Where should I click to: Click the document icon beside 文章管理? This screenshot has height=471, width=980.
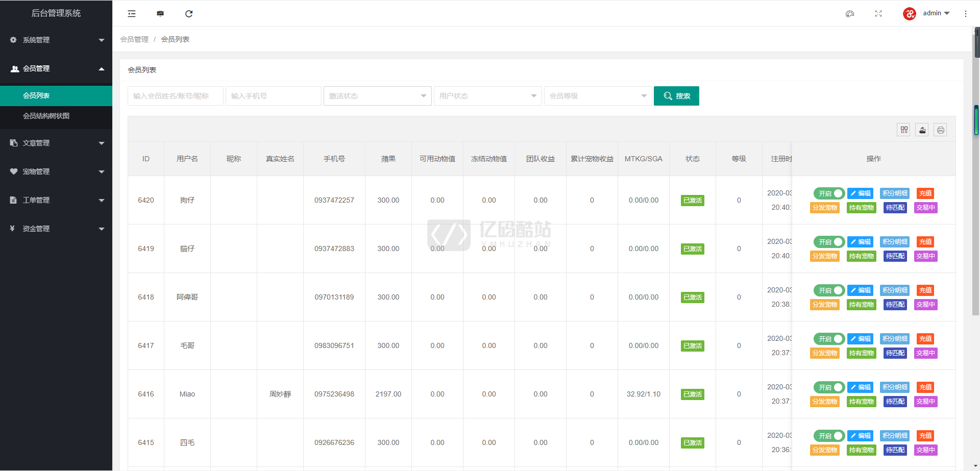pos(14,143)
